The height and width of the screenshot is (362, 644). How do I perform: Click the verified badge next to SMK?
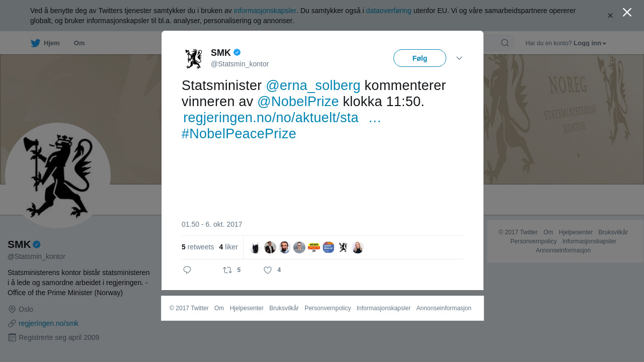(237, 52)
